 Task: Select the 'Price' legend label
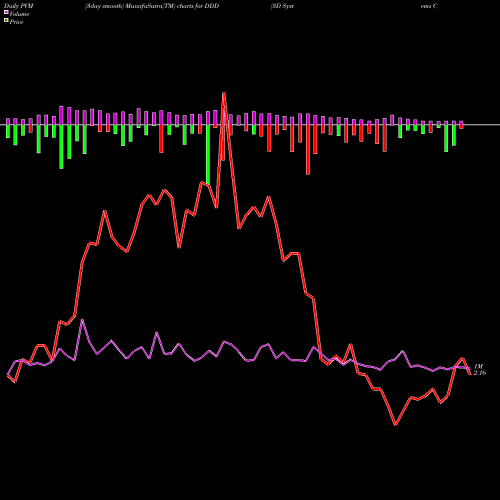point(16,22)
